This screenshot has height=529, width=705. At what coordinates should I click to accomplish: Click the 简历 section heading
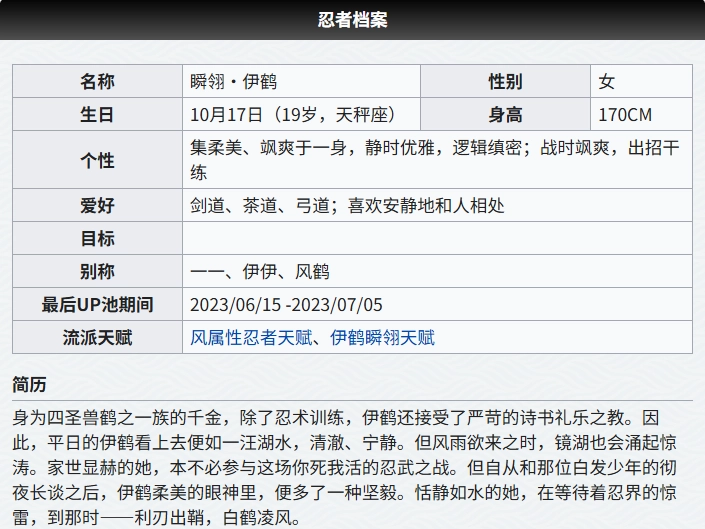(x=29, y=385)
